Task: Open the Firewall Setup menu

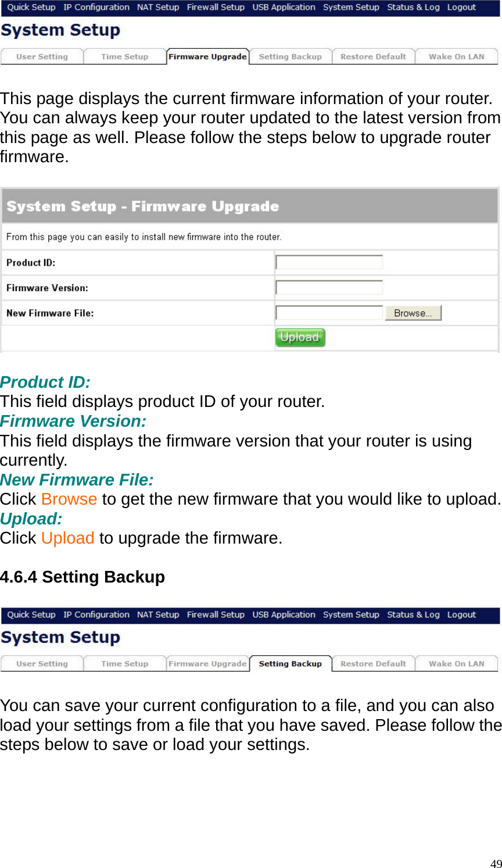Action: [215, 7]
